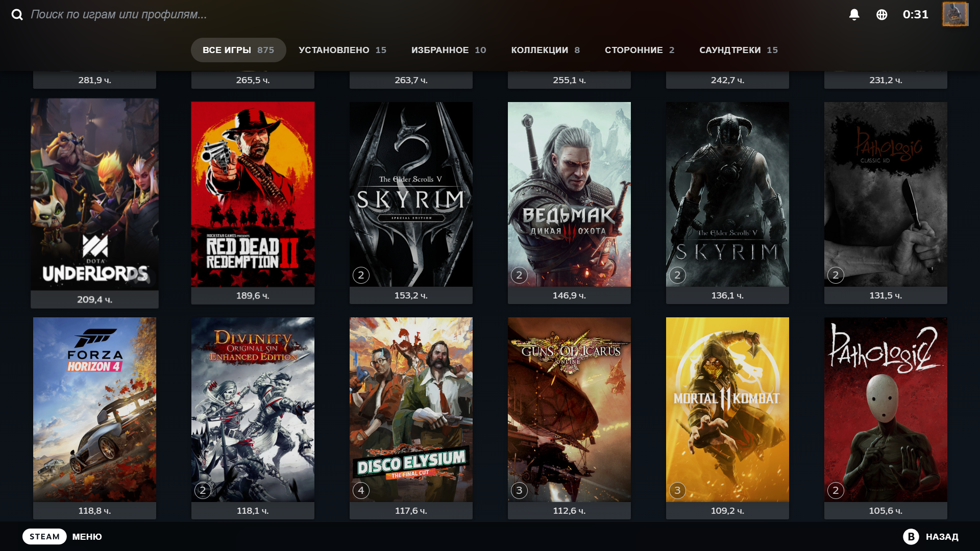Click the Все игры tab
The height and width of the screenshot is (551, 980).
(238, 50)
